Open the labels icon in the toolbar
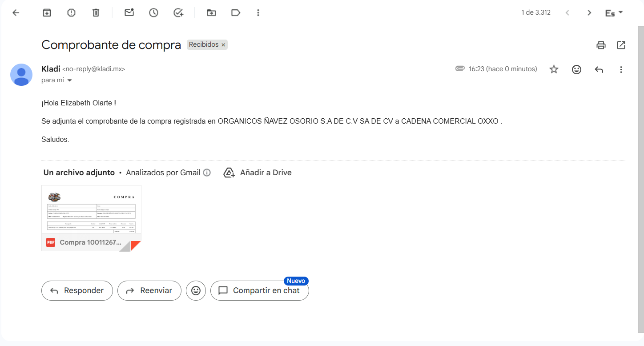The width and height of the screenshot is (644, 346). coord(236,12)
